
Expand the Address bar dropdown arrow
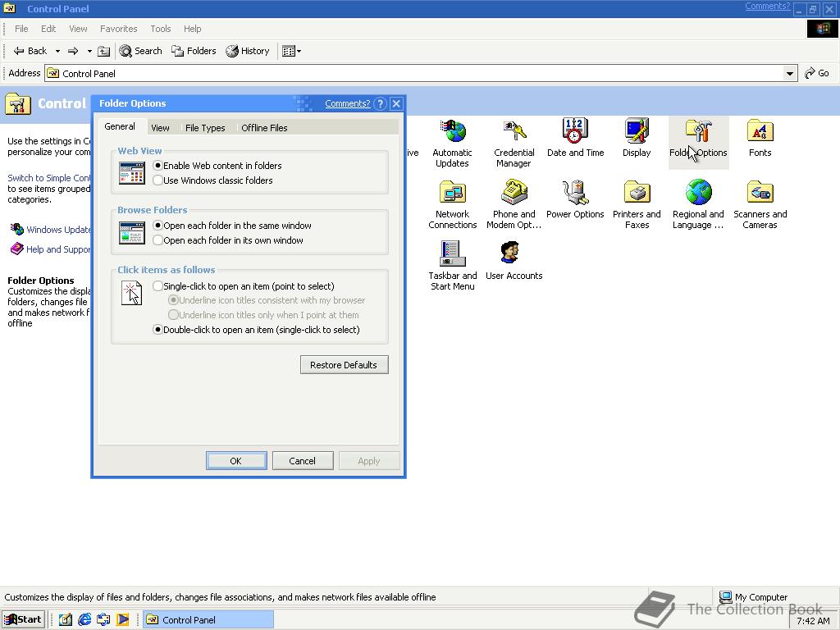(790, 73)
